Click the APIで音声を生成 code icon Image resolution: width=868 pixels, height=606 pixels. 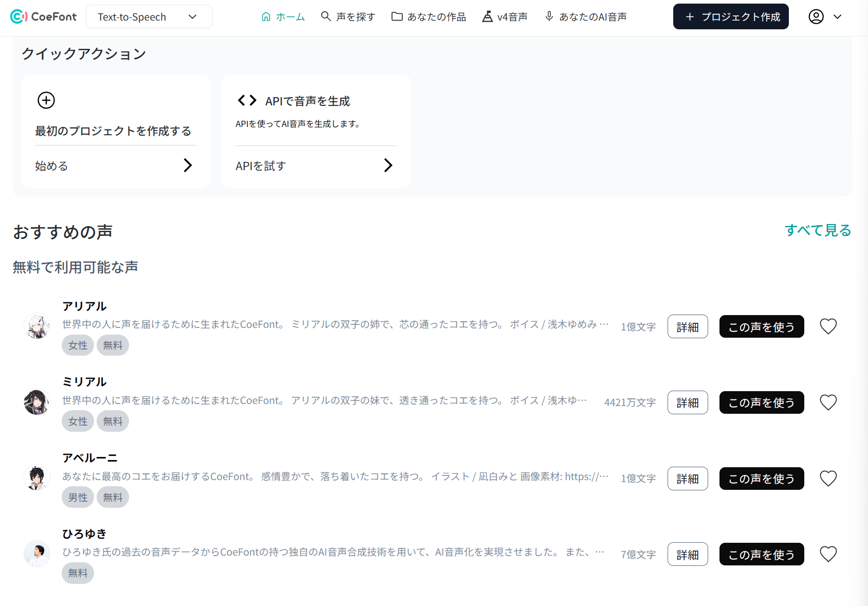pos(247,100)
